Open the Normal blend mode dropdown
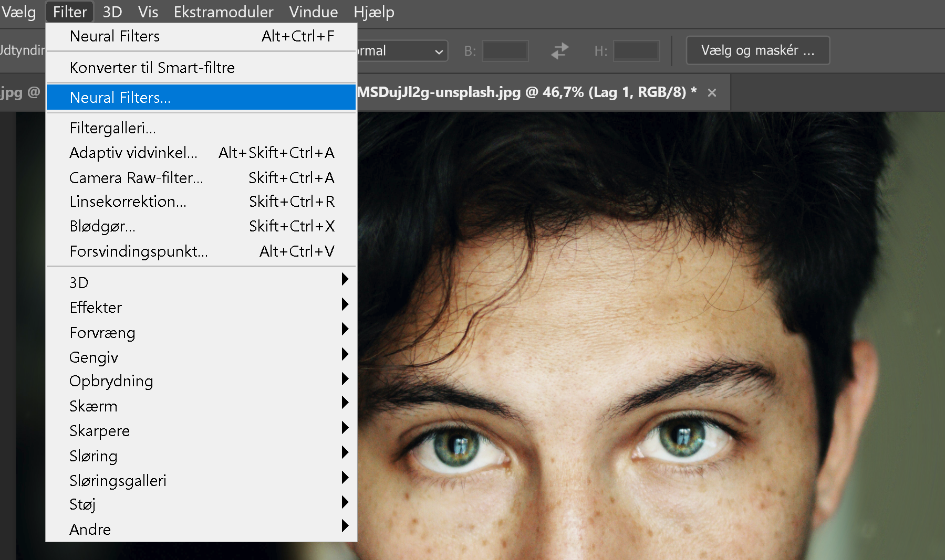945x560 pixels. (399, 50)
